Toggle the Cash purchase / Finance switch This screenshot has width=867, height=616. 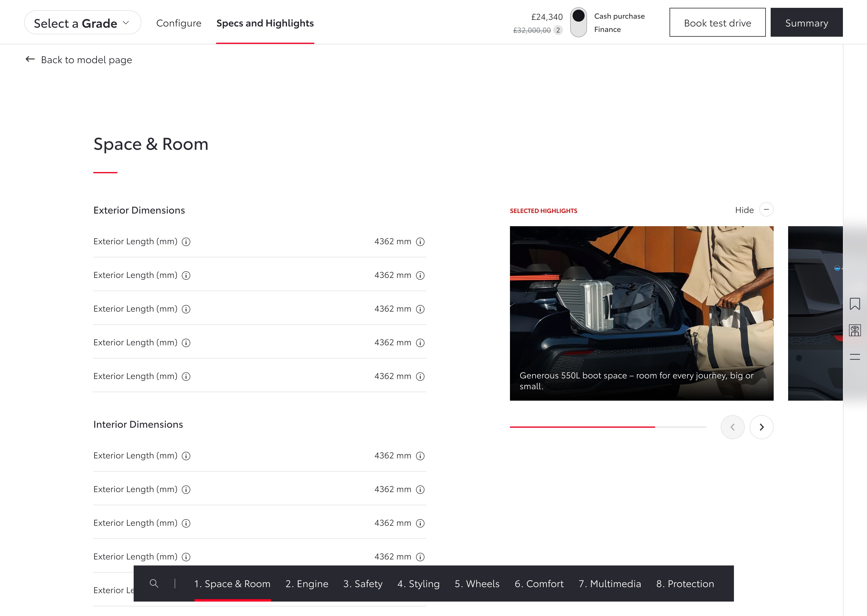578,22
